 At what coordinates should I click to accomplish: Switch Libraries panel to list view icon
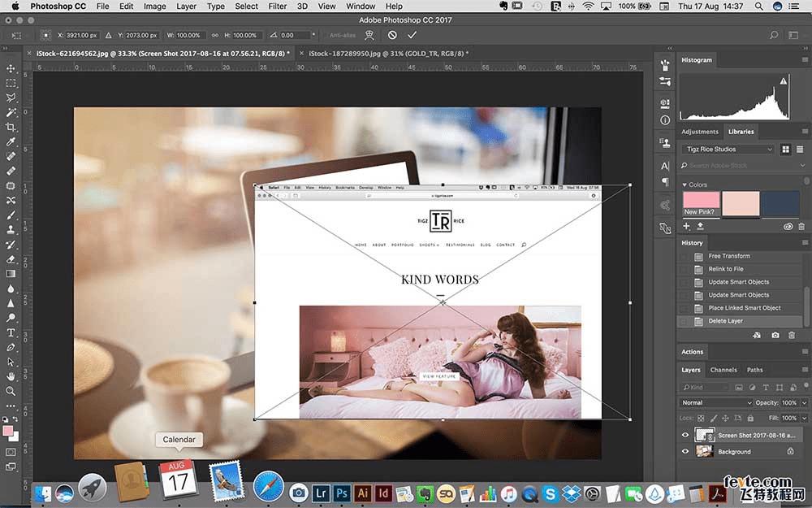click(x=801, y=150)
